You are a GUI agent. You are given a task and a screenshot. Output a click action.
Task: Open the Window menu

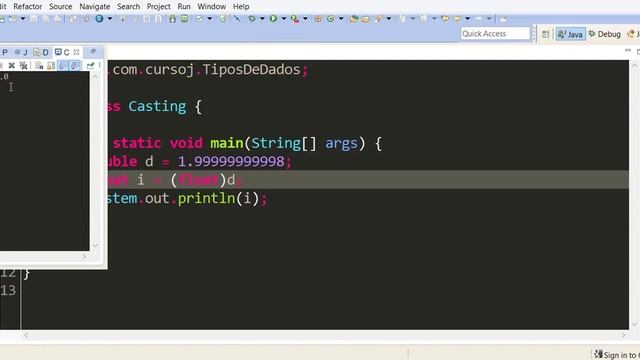click(x=211, y=7)
